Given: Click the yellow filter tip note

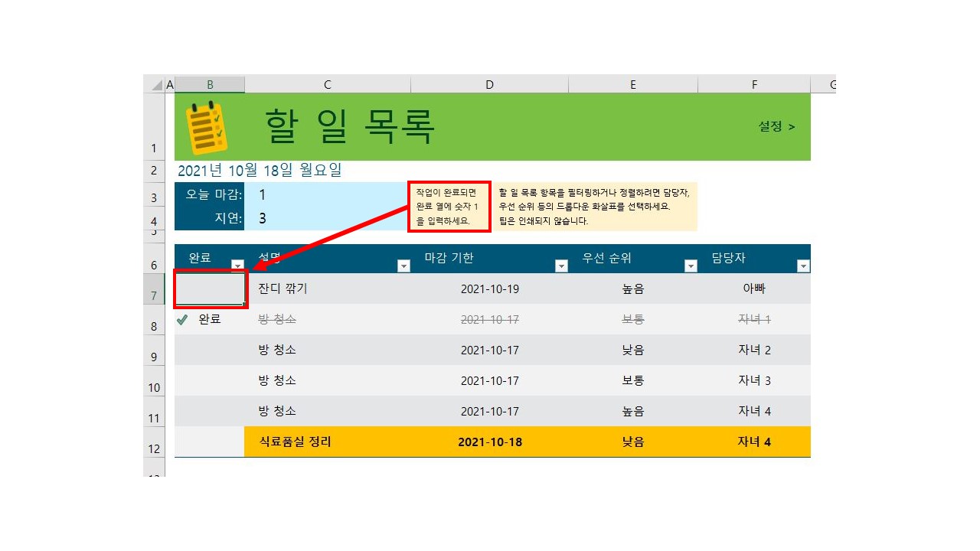Looking at the screenshot, I should (594, 207).
